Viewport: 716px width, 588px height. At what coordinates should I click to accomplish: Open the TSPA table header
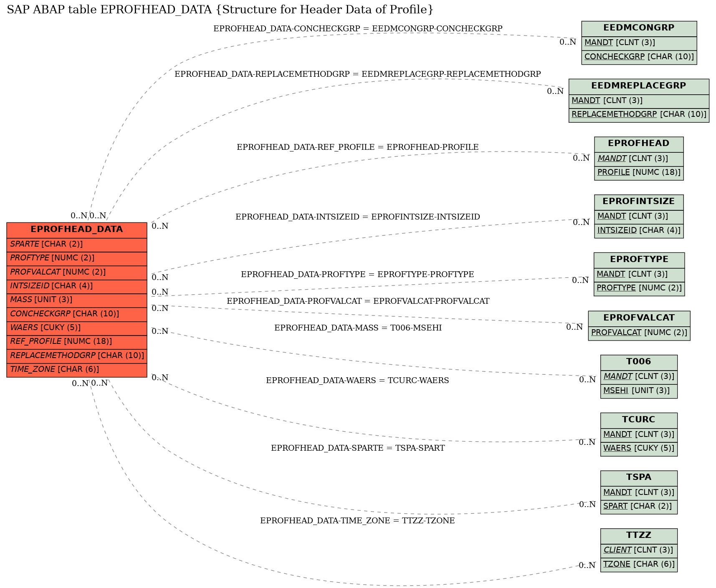tap(639, 478)
